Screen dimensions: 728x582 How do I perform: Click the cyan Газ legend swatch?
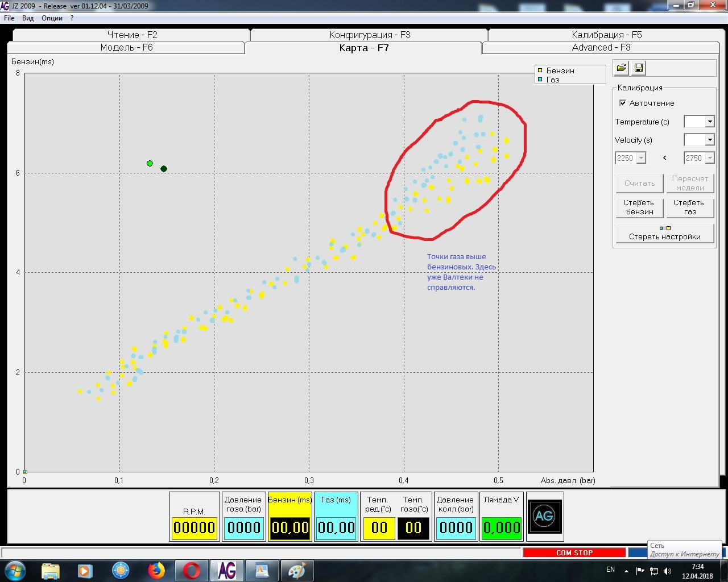point(540,80)
